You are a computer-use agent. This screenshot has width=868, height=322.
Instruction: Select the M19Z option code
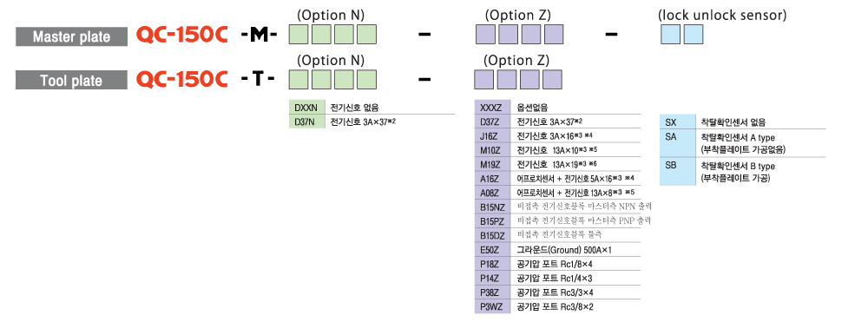[x=492, y=164]
